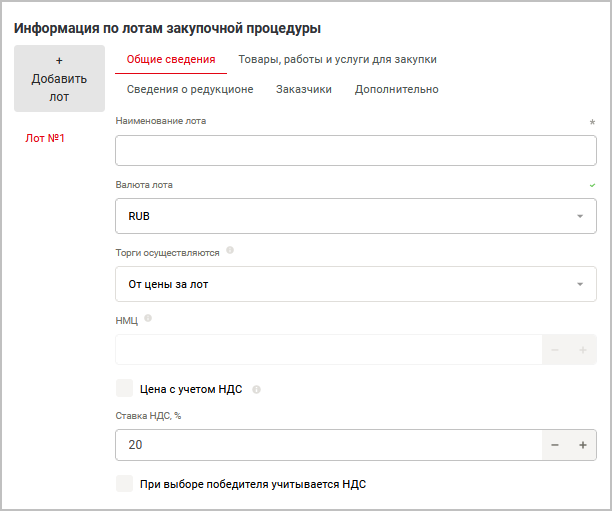The image size is (612, 511).
Task: Enable 'Цена с учетом НДС' checkbox
Action: (x=125, y=388)
